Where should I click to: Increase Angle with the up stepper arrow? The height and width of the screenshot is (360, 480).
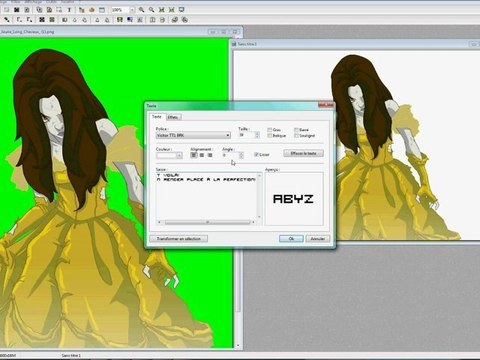click(x=241, y=154)
